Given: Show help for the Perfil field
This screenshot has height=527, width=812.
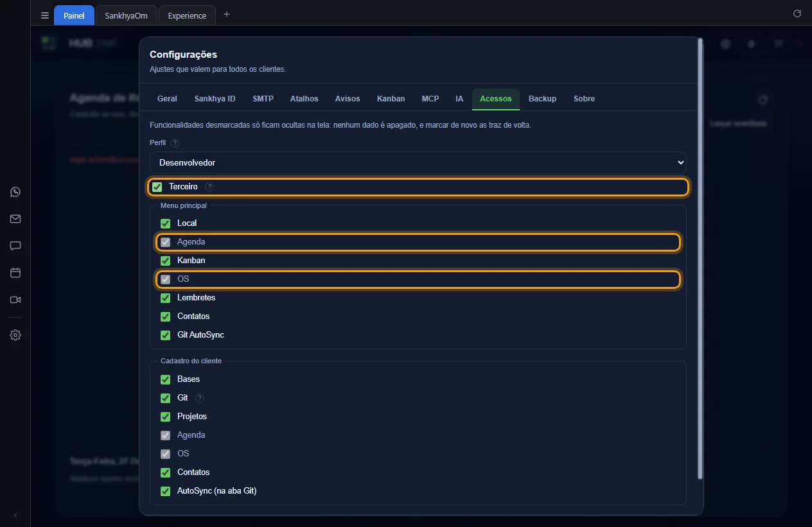Looking at the screenshot, I should coord(175,143).
